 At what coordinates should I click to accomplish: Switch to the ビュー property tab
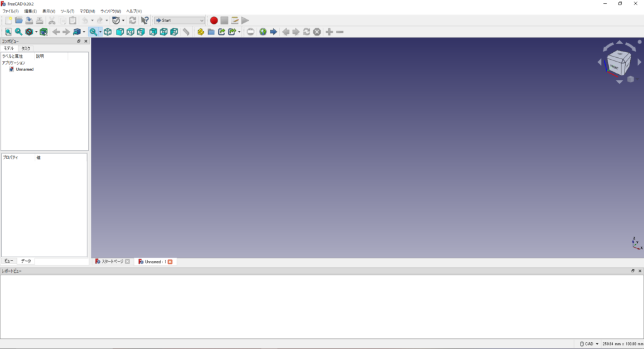click(x=9, y=261)
